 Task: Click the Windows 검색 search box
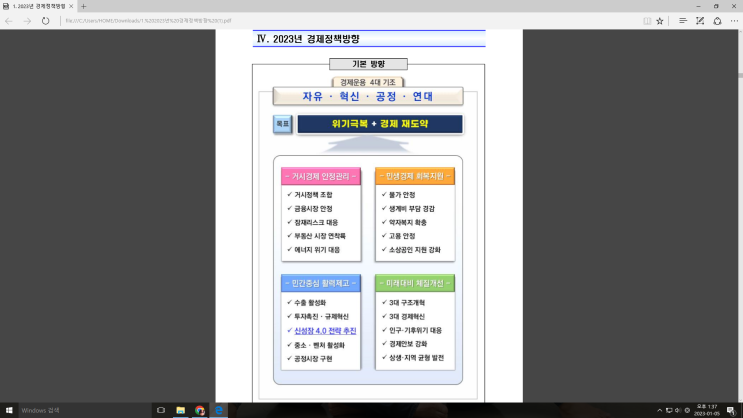84,410
